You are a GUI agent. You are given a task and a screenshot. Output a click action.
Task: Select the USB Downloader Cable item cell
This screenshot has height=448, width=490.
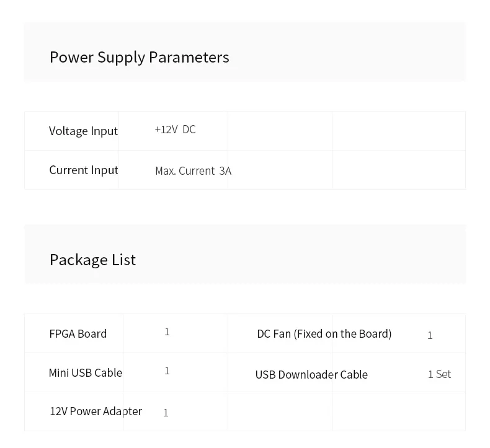pos(311,374)
